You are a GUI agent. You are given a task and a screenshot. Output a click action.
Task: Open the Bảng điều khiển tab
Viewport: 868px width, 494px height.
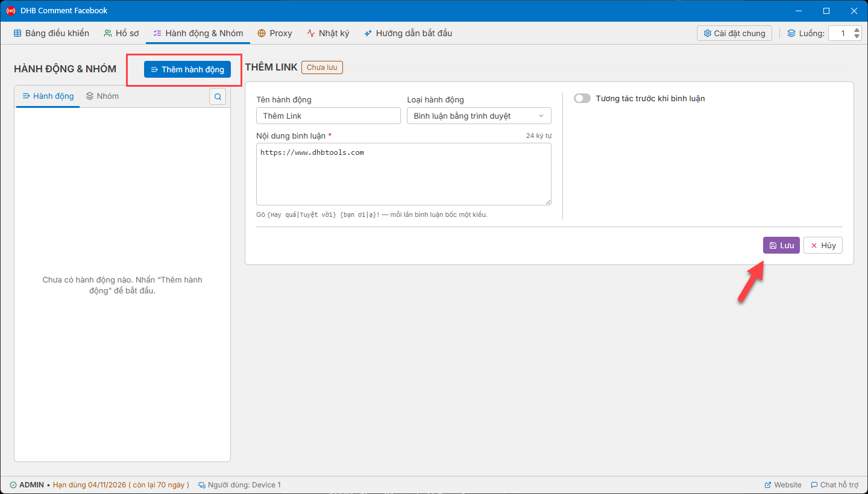[x=51, y=33]
